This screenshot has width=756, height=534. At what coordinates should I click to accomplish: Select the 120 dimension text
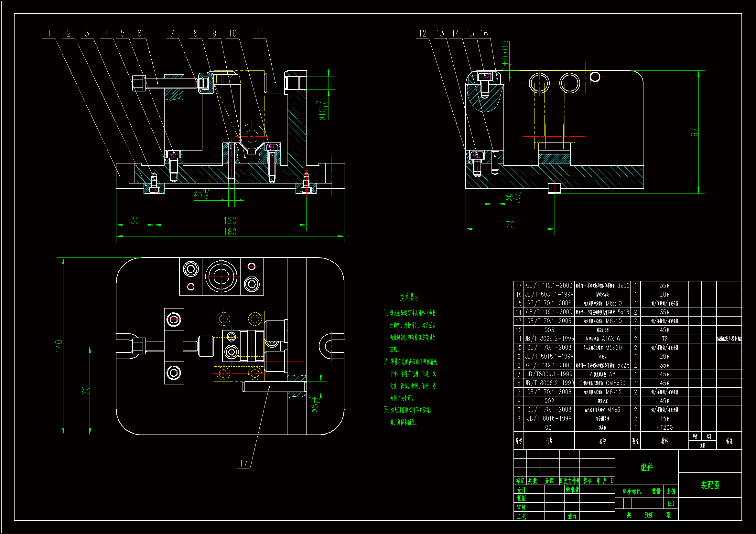coord(230,220)
